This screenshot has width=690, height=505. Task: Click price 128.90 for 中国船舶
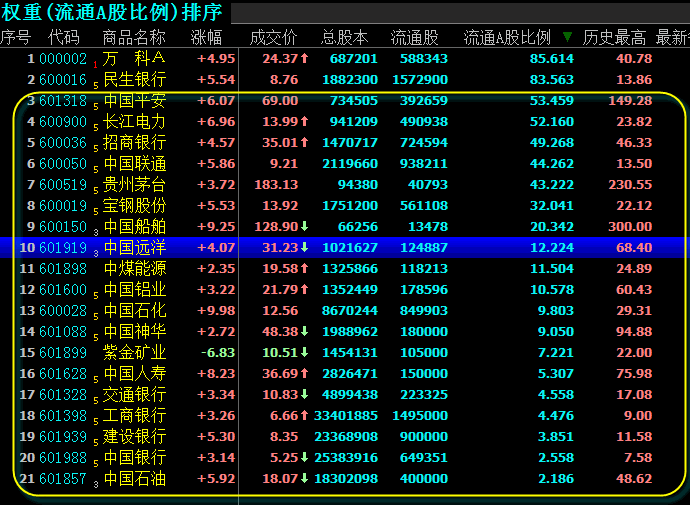276,227
